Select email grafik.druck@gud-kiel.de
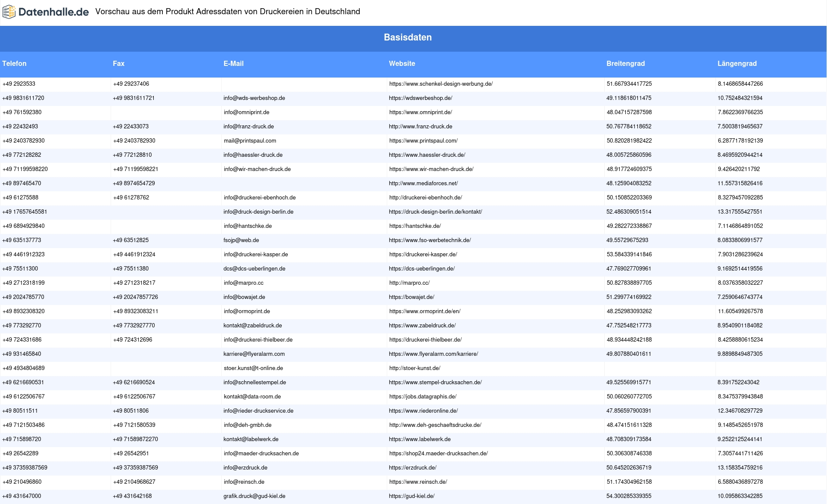This screenshot has height=504, width=827. (x=255, y=496)
